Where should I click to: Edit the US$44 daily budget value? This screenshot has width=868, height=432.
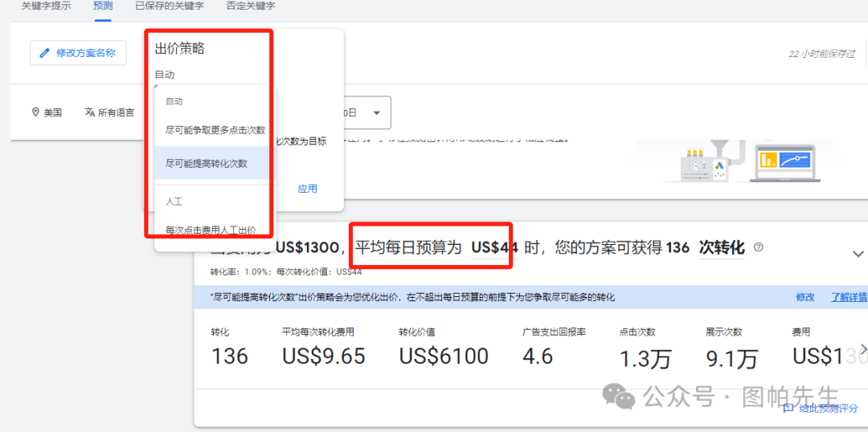coord(494,247)
